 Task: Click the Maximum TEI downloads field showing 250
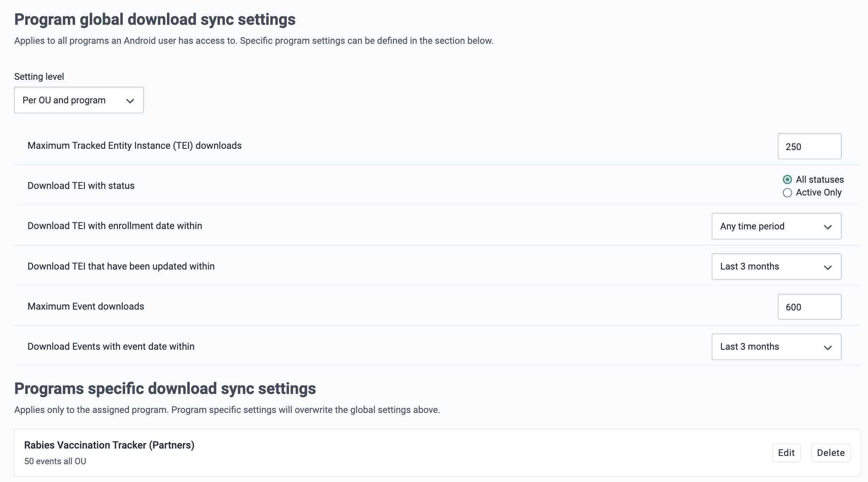809,146
